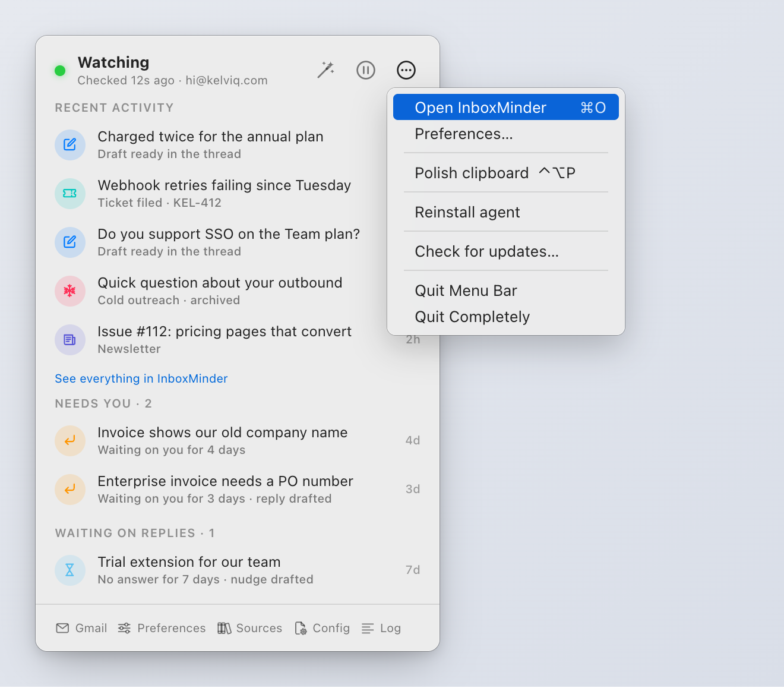Click snowflake icon beside cold outreach item
Viewport: 784px width, 688px height.
[70, 291]
